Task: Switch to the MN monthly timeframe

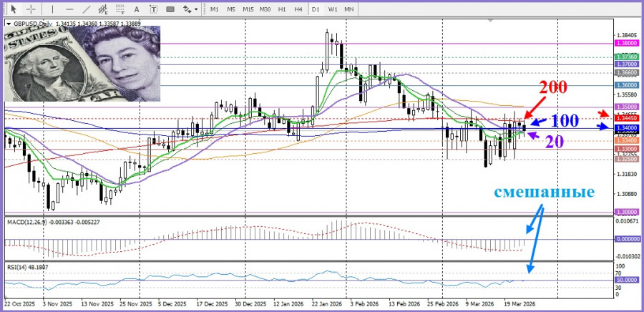Action: pos(349,9)
